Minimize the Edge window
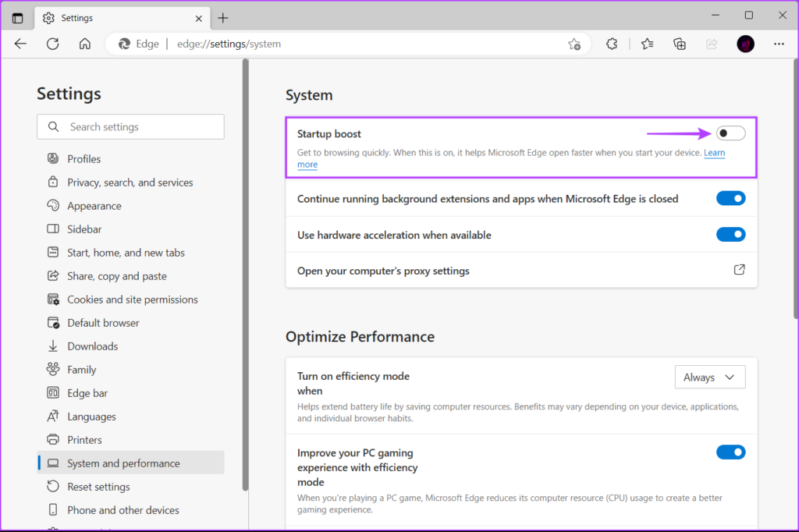Screen dimensions: 799x532 [716, 16]
